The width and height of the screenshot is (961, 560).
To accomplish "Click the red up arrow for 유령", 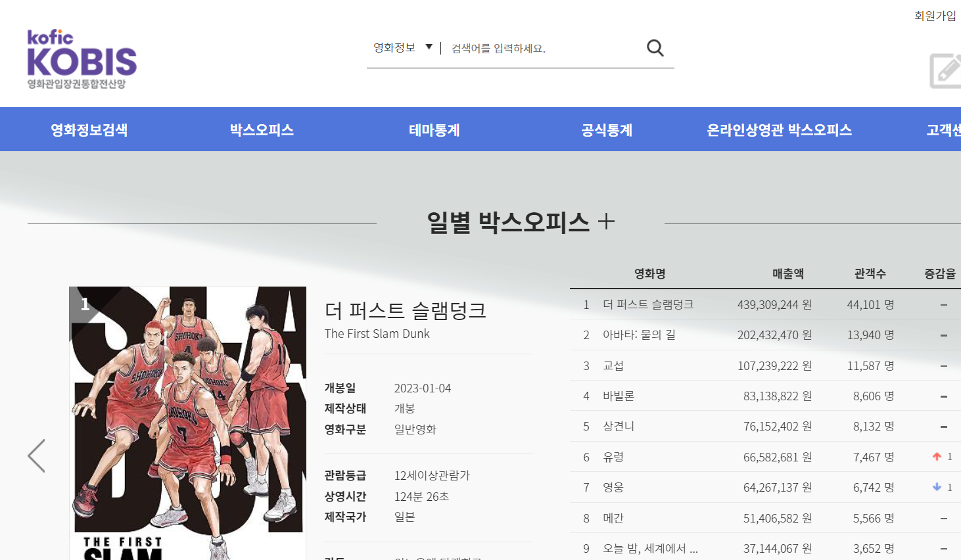I will (x=937, y=457).
